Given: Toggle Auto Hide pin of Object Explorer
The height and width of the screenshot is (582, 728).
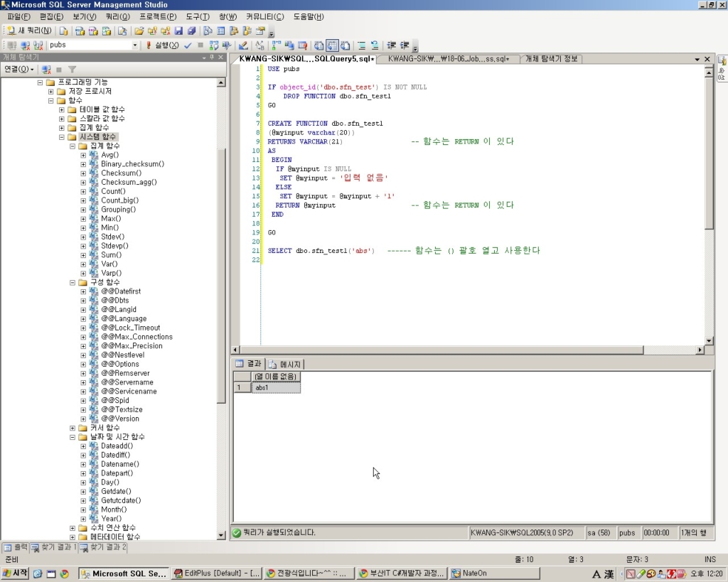Looking at the screenshot, I should point(212,57).
